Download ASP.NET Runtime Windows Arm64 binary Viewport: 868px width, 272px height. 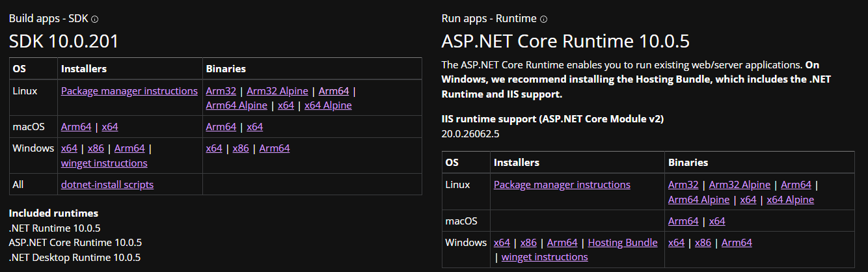click(737, 243)
